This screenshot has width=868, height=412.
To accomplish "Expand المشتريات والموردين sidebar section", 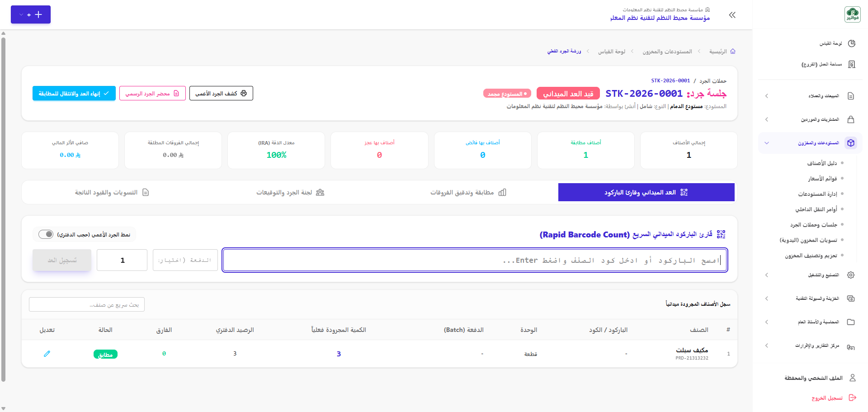I will tap(767, 119).
